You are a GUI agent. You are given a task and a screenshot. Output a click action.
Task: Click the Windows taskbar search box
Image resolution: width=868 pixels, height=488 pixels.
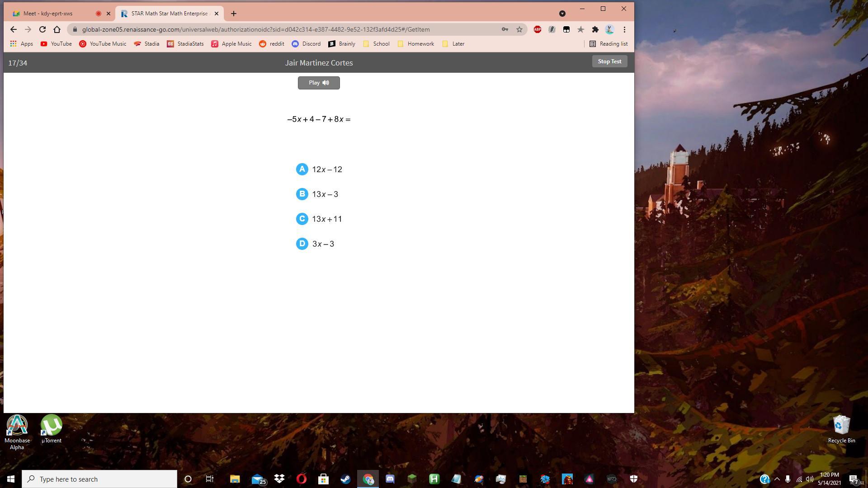(99, 479)
